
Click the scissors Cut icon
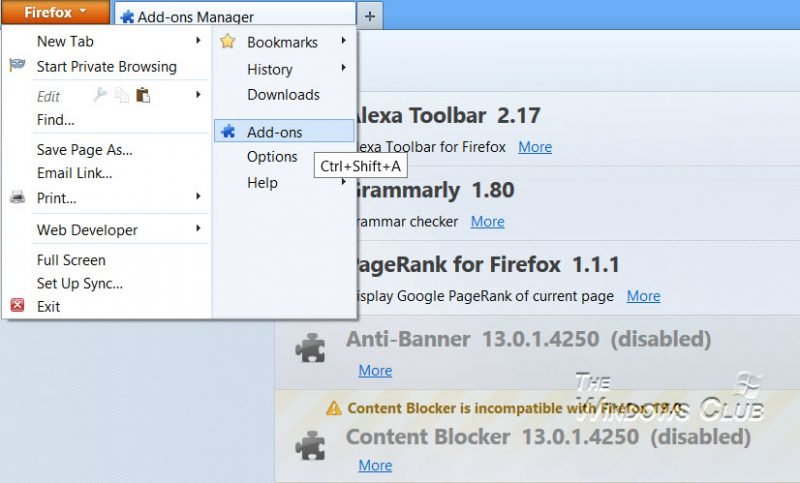tap(99, 95)
